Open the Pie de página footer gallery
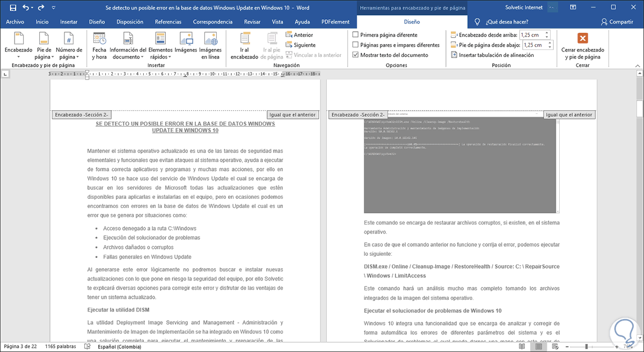Viewport: 644px width, 352px height. click(44, 45)
